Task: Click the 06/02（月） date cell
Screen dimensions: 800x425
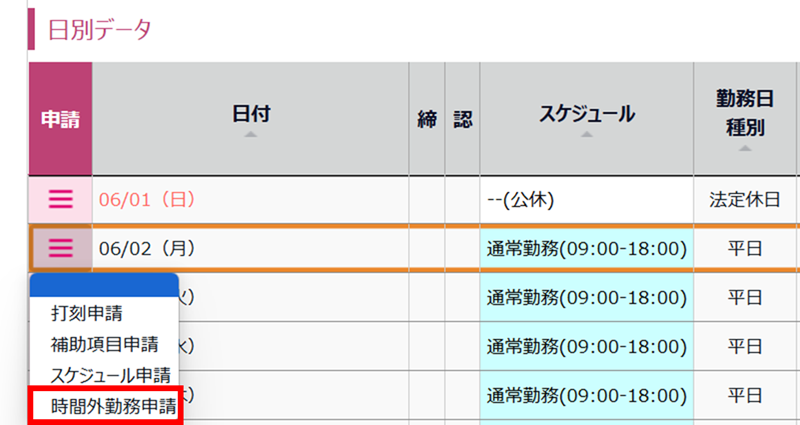Action: (250, 248)
